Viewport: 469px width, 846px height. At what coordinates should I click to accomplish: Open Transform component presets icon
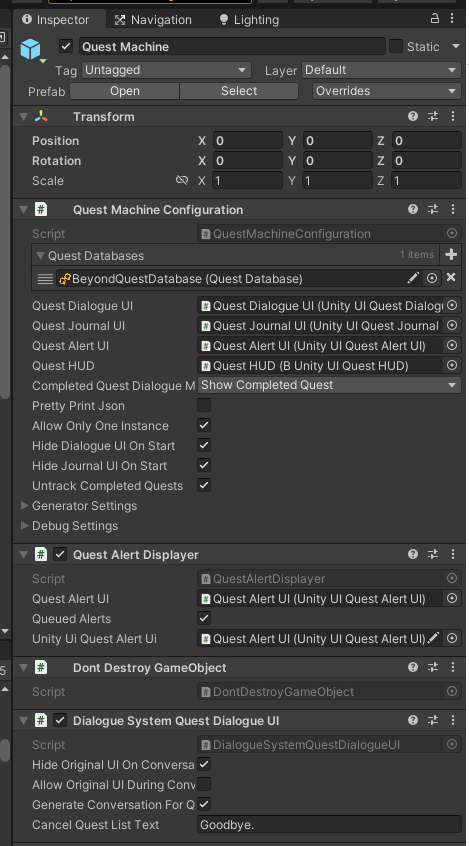pyautogui.click(x=433, y=116)
